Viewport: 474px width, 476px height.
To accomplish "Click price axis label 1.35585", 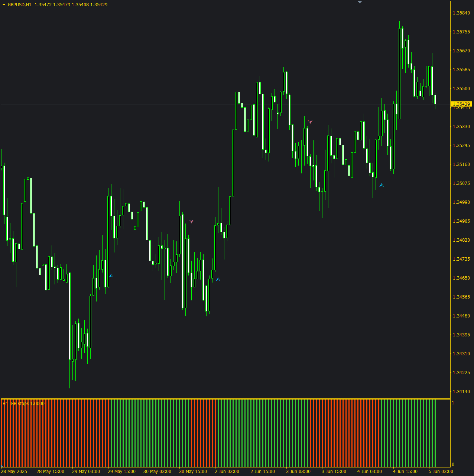I will click(461, 70).
